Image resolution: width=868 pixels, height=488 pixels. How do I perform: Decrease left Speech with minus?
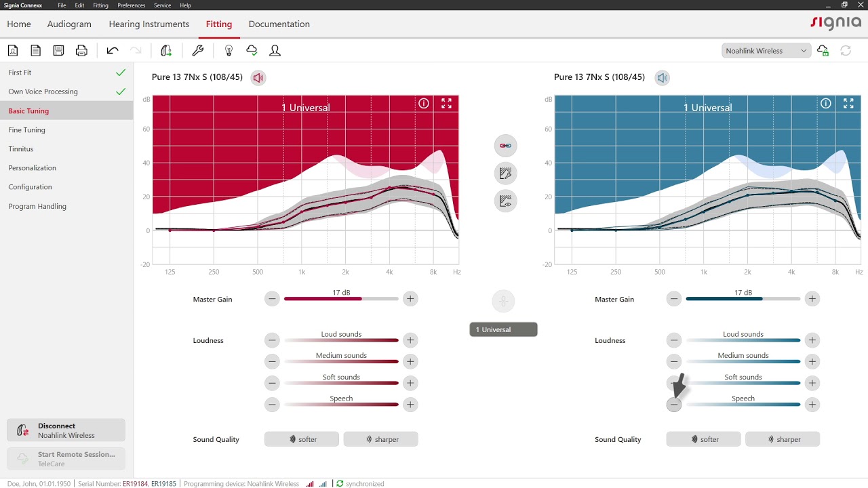(272, 405)
